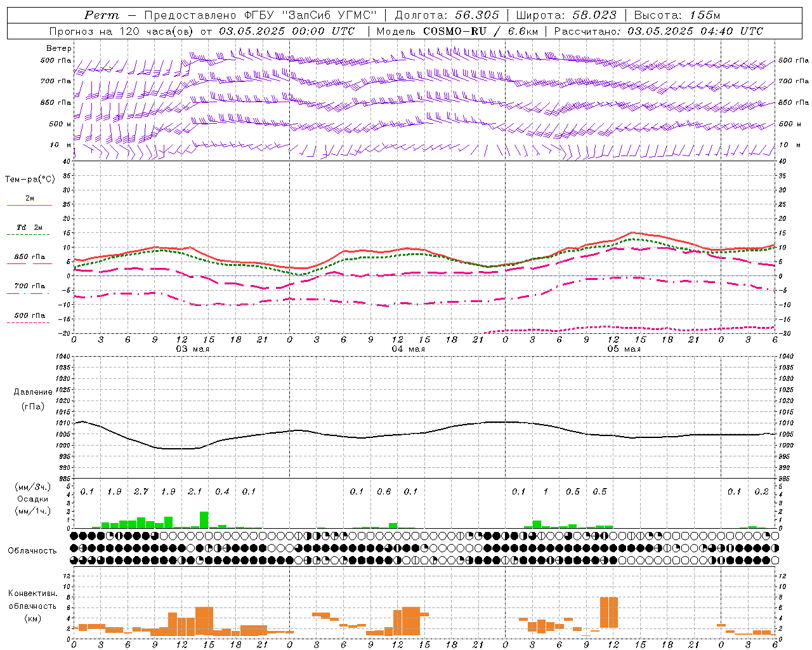Click the "0.6" three-hour precipitation value
This screenshot has width=812, height=650.
384,492
